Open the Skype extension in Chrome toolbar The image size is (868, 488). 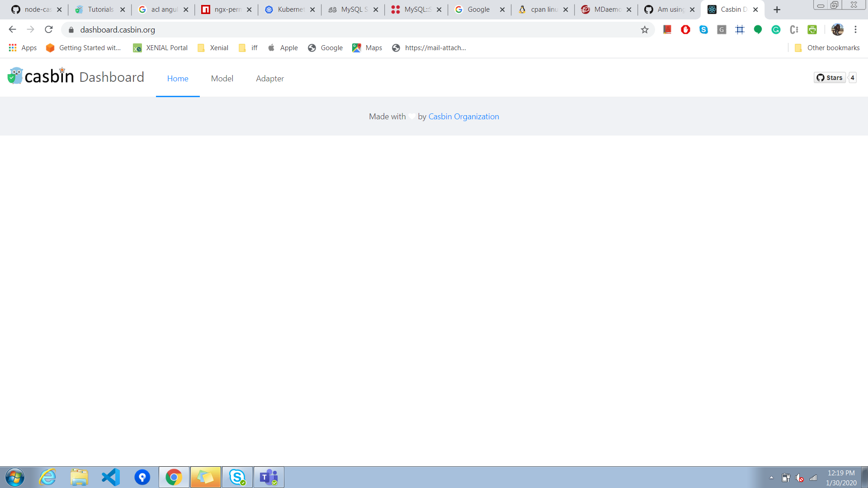point(703,29)
